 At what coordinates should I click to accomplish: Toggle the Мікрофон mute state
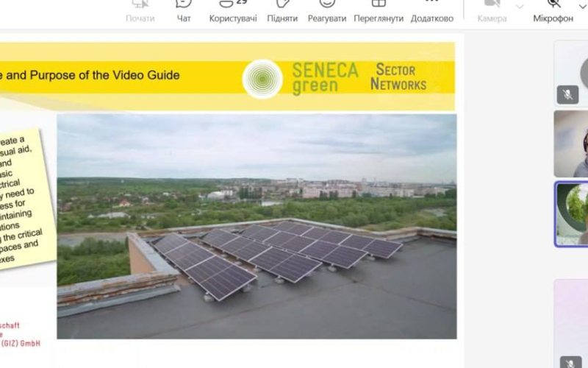coord(553,11)
